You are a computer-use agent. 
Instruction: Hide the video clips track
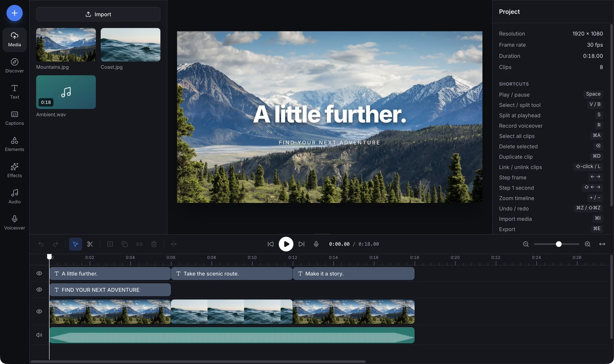(x=39, y=312)
